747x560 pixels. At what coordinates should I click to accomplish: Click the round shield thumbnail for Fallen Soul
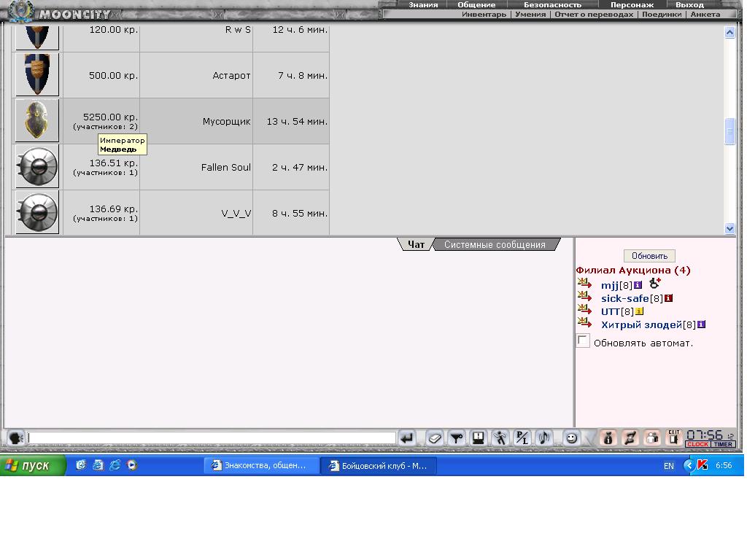(37, 166)
